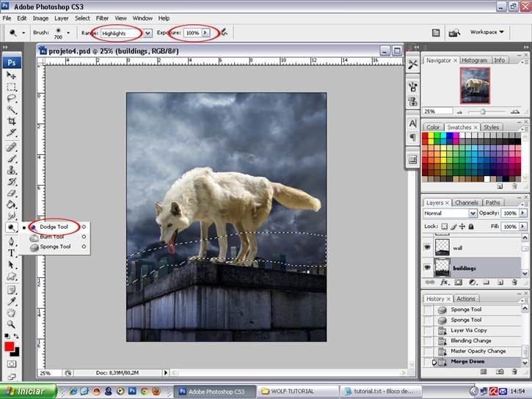Open the Select menu
The width and height of the screenshot is (532, 399).
pos(82,18)
